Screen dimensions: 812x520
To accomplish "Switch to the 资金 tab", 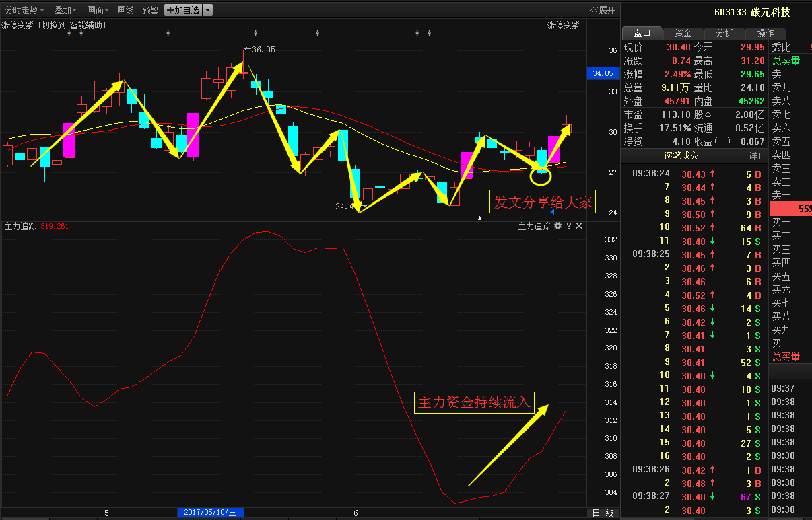I will [x=683, y=33].
